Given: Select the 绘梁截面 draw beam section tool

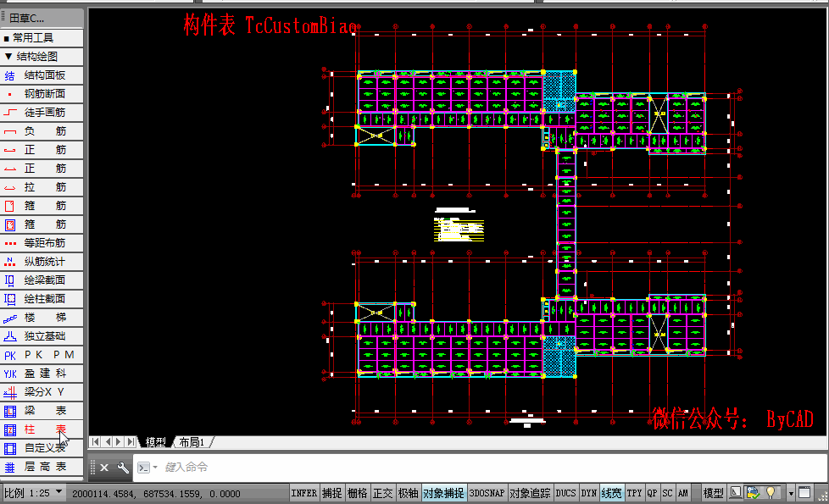Looking at the screenshot, I should [x=42, y=280].
